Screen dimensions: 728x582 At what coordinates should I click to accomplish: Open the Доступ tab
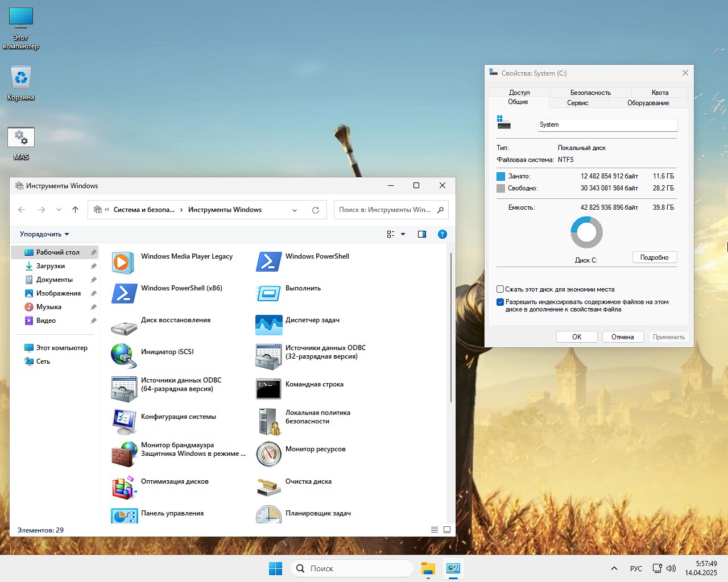[519, 92]
